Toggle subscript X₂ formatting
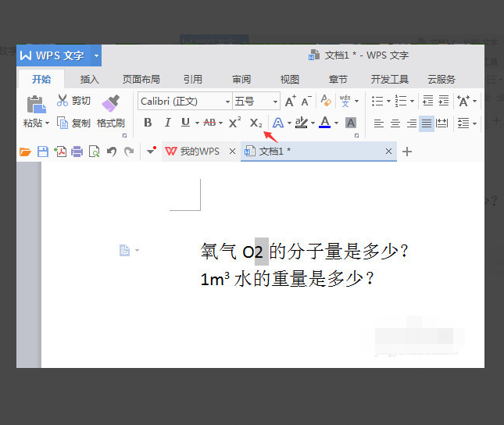504x425 pixels. pyautogui.click(x=256, y=123)
